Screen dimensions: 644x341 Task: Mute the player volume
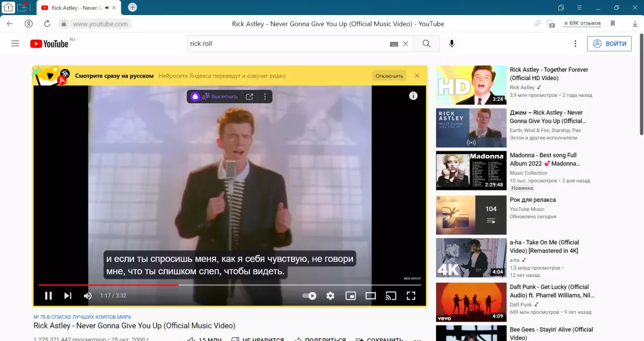(87, 295)
